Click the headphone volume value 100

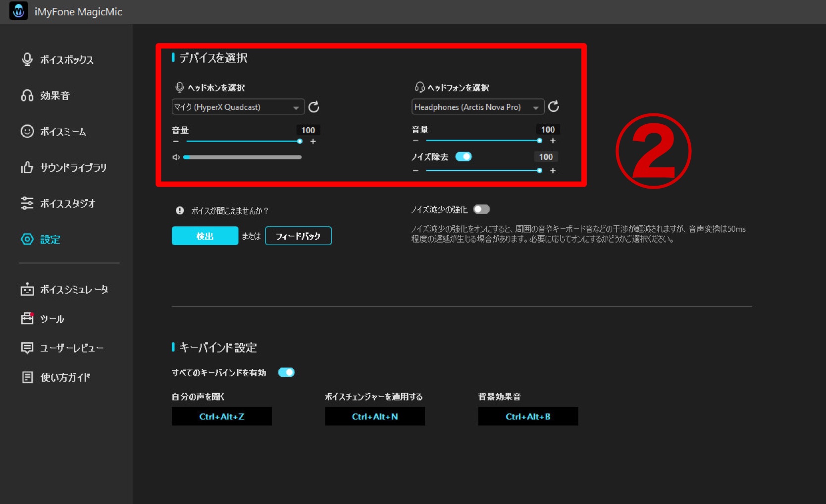coord(548,129)
